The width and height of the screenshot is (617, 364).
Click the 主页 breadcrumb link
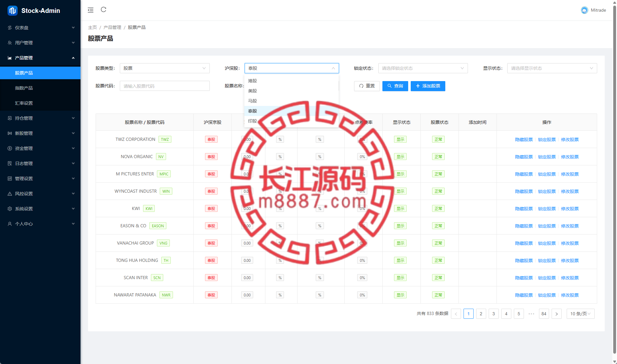(x=92, y=27)
